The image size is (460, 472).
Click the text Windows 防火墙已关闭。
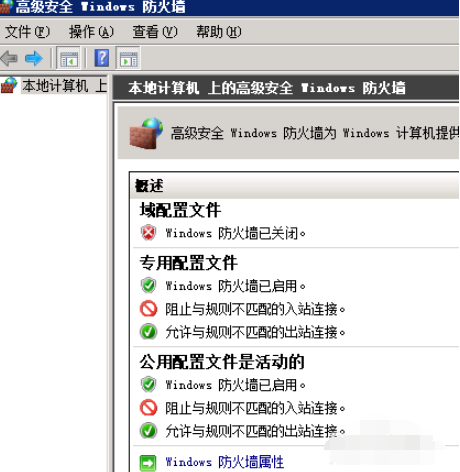[235, 233]
